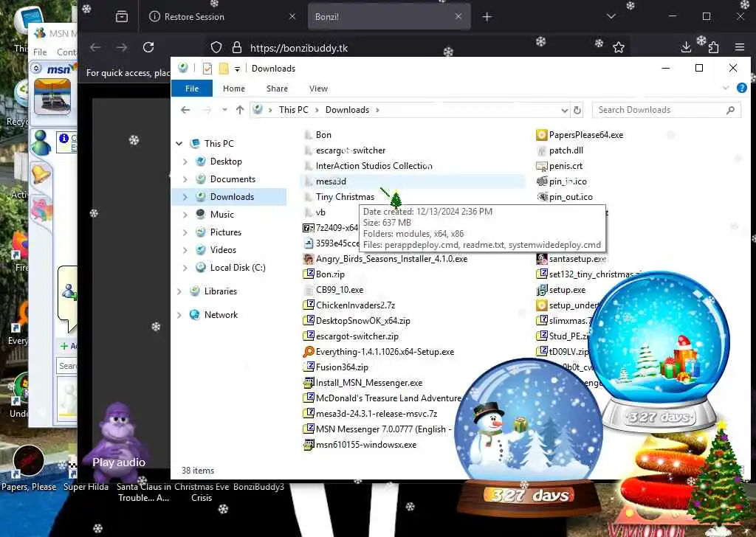The width and height of the screenshot is (756, 537).
Task: Open Share ribbon tab in Explorer
Action: [278, 89]
